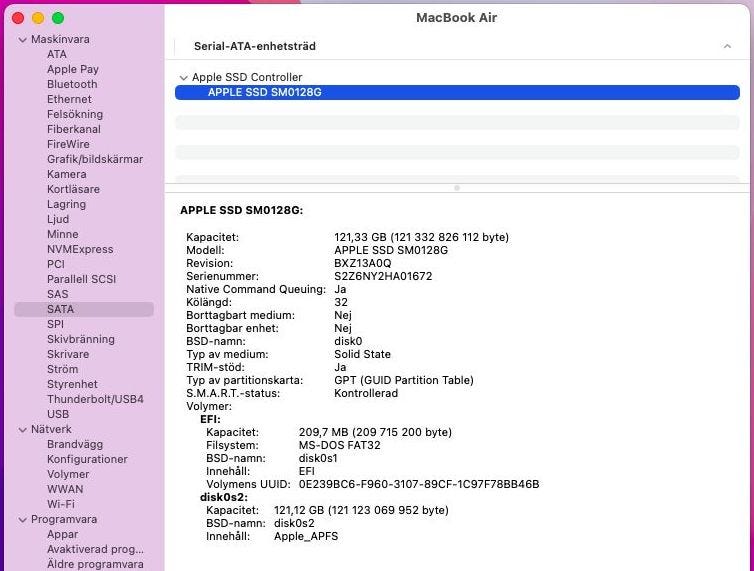Collapse the Maskinvara section chevron
The image size is (754, 571).
point(23,39)
